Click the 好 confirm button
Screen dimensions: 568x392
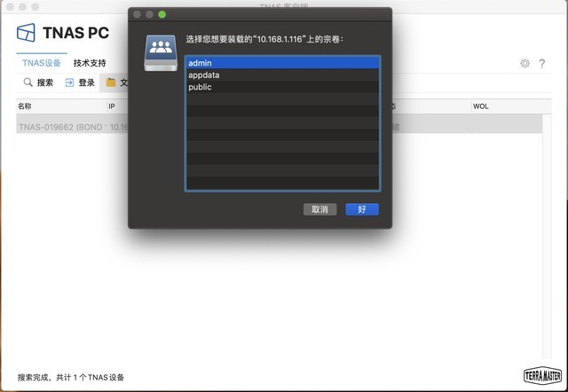click(x=362, y=209)
